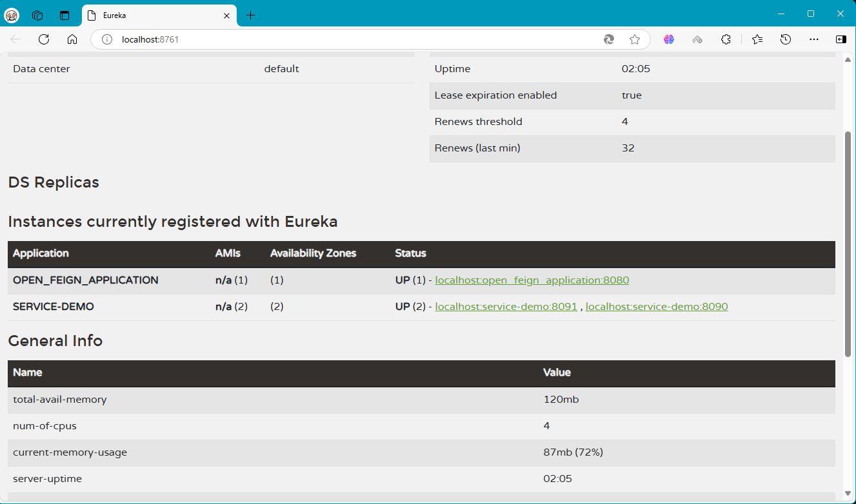Click the server-uptime row name
Viewport: 856px width, 504px height.
point(47,479)
